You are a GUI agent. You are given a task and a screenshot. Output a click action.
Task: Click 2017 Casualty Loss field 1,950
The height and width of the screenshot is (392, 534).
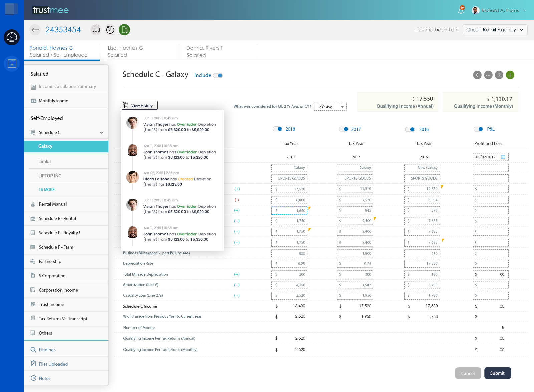click(355, 295)
